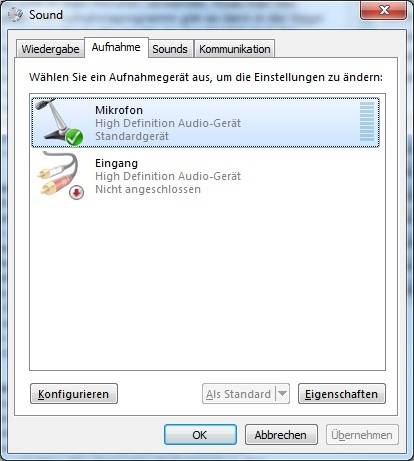Close the Sound dialog window
This screenshot has width=414, height=461.
coord(384,10)
